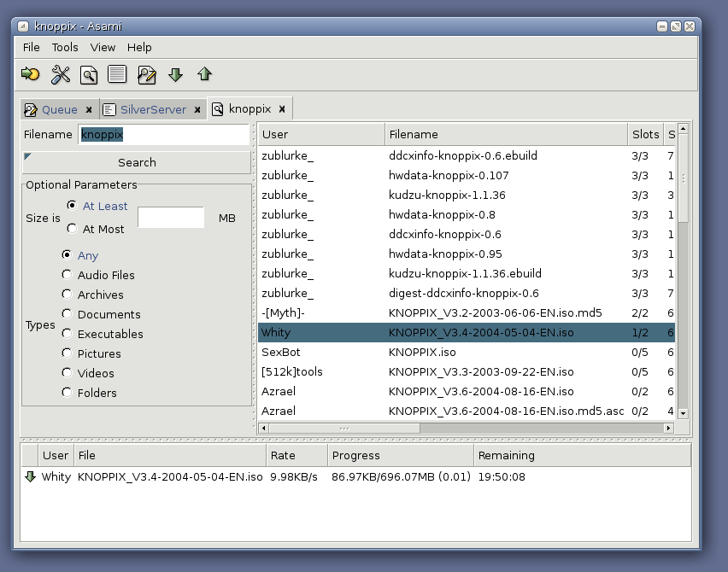Choose the Documents type
Viewport: 728px width, 572px height.
[x=67, y=314]
